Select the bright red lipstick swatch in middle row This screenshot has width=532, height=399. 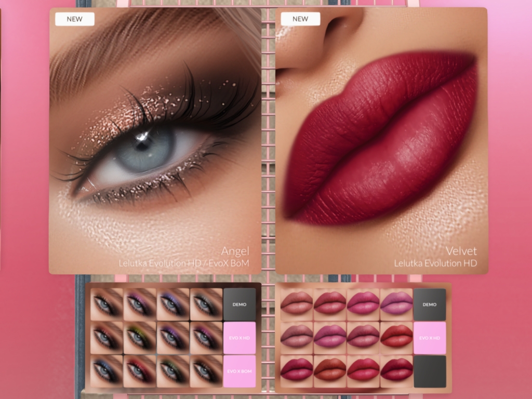(396, 337)
